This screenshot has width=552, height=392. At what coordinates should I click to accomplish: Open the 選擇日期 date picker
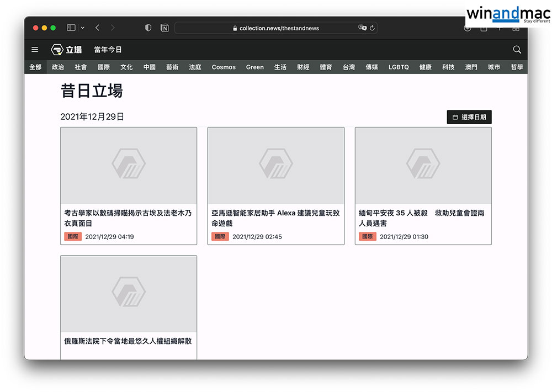[x=469, y=117]
